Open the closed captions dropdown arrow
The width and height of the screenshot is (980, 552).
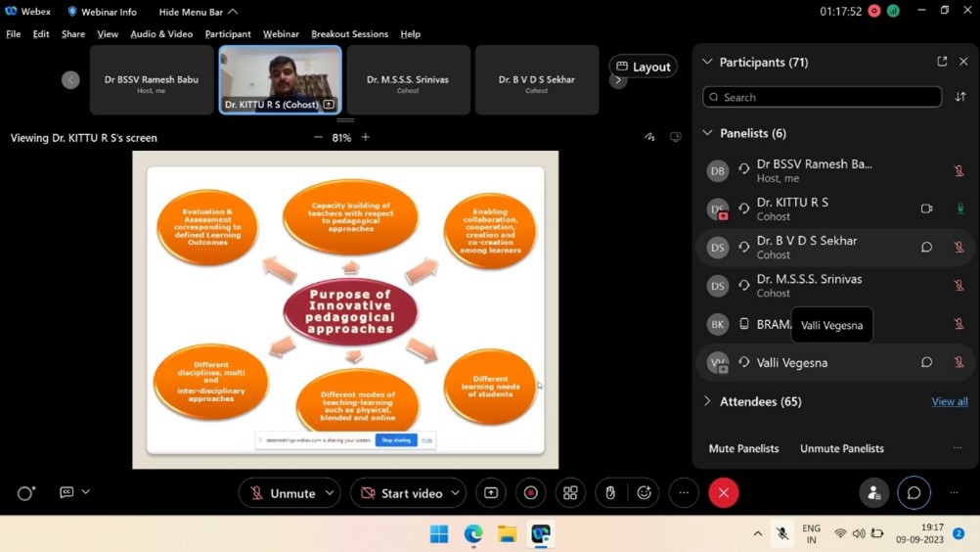pyautogui.click(x=86, y=492)
